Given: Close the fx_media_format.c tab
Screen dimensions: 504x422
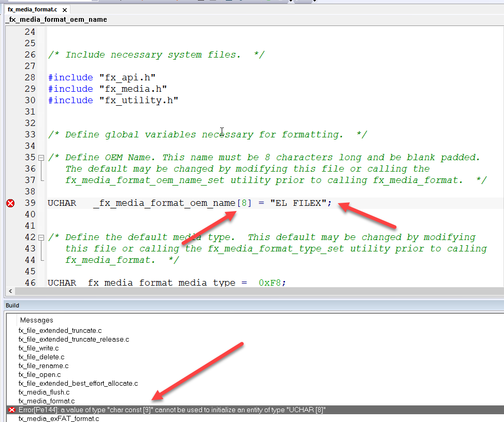Looking at the screenshot, I should (65, 10).
